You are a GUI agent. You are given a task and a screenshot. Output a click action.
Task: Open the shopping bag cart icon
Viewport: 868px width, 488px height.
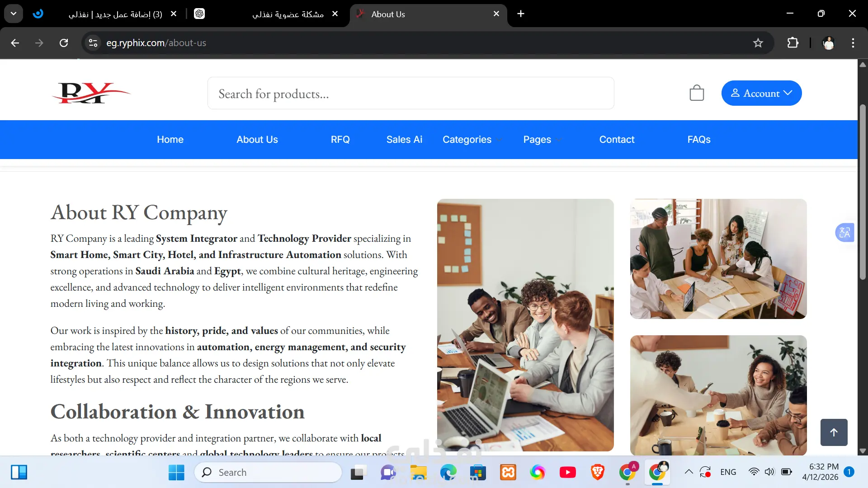(x=697, y=93)
